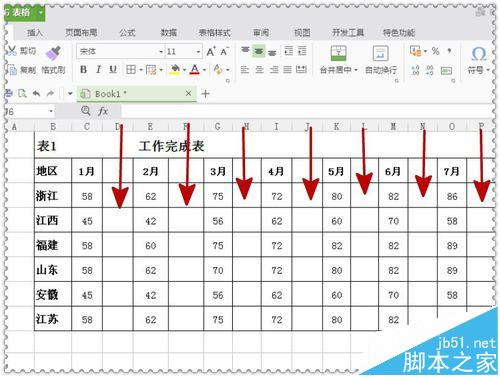This screenshot has height=377, width=500.
Task: Open the Insert (插入) ribbon tab
Action: (35, 33)
